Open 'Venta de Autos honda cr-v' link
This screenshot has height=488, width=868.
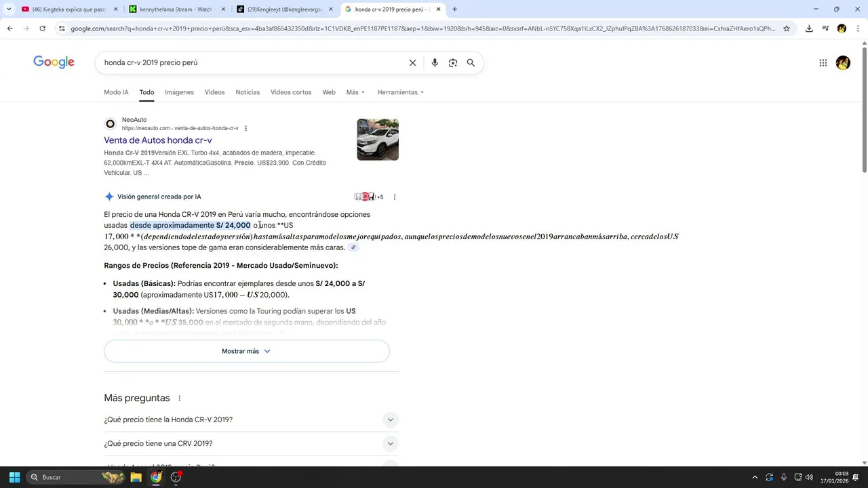[x=157, y=140]
